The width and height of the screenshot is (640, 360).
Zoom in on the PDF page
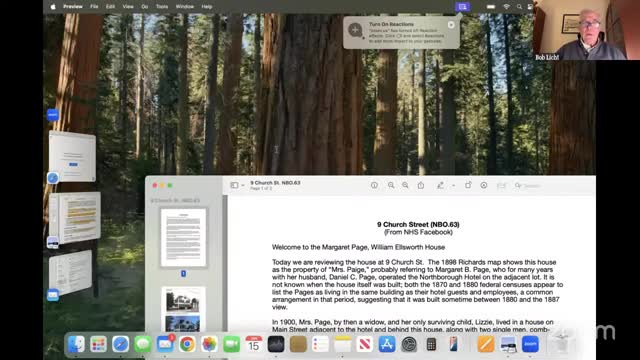point(405,185)
